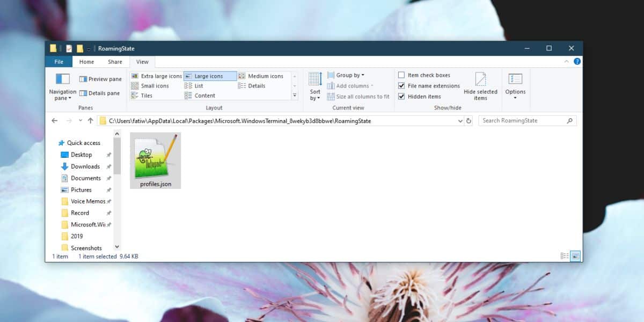Open the Folder Options button
The image size is (644, 322).
pyautogui.click(x=515, y=87)
